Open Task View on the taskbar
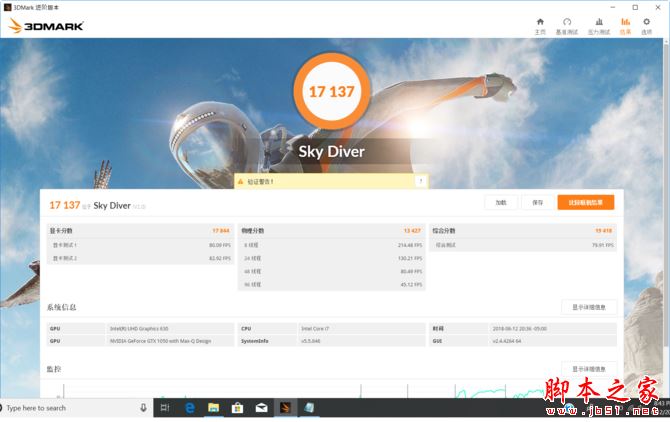 click(x=165, y=408)
